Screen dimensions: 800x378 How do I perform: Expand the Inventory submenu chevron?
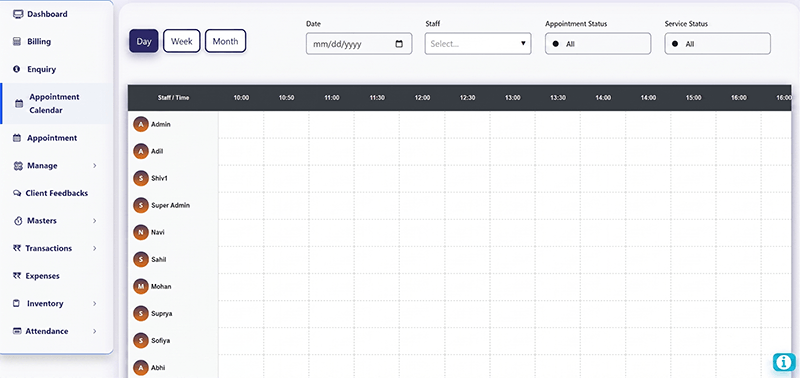(x=95, y=304)
